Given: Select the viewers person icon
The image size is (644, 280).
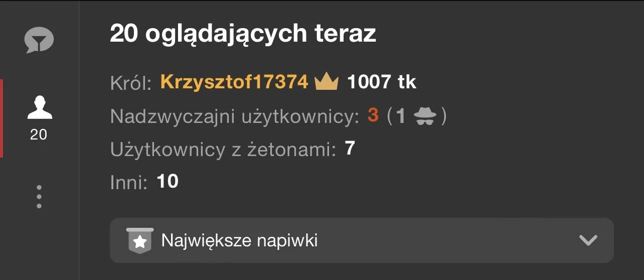Looking at the screenshot, I should (x=40, y=108).
